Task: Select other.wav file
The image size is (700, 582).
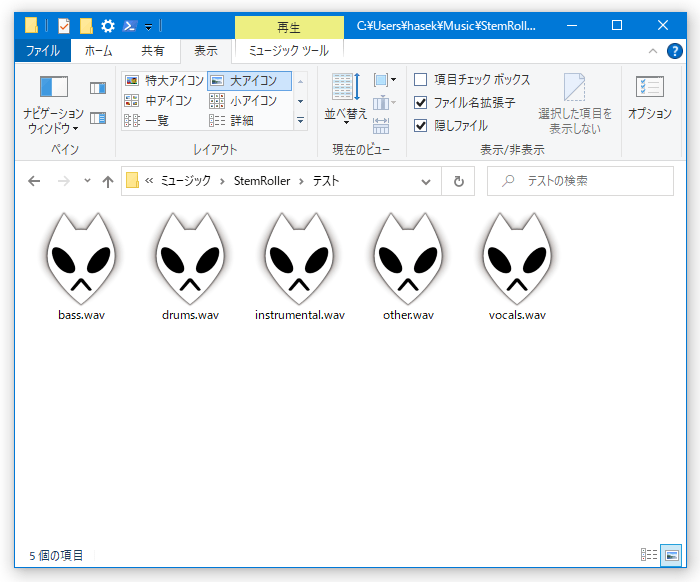Action: (408, 266)
